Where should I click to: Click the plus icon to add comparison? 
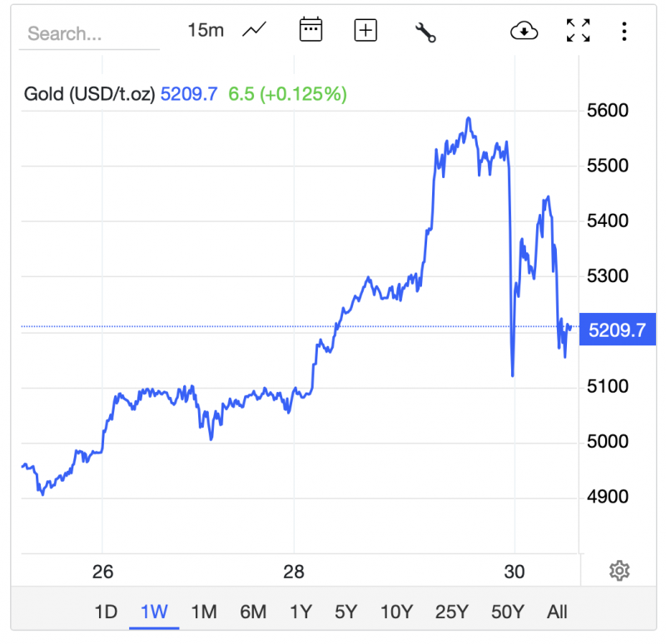(365, 31)
